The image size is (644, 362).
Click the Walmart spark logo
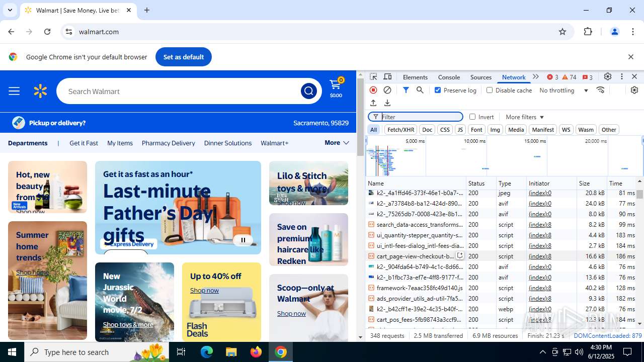point(40,91)
